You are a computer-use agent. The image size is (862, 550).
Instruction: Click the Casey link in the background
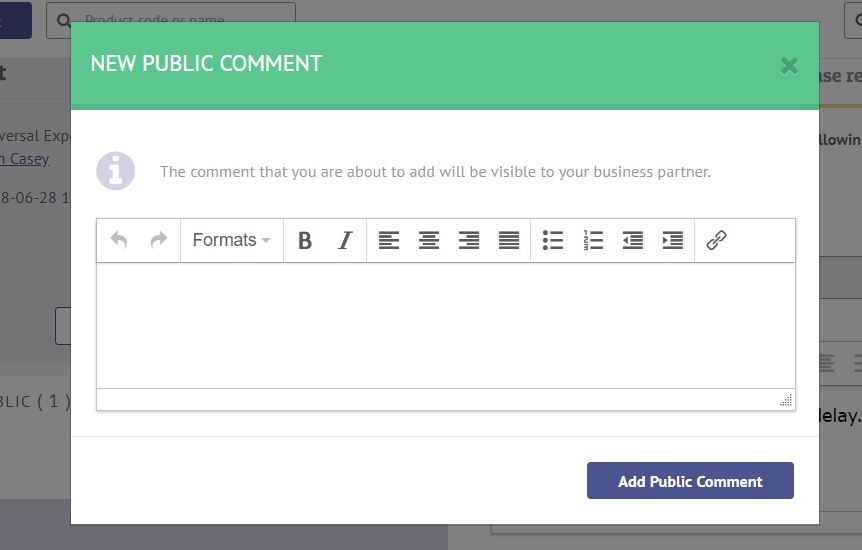(x=27, y=159)
